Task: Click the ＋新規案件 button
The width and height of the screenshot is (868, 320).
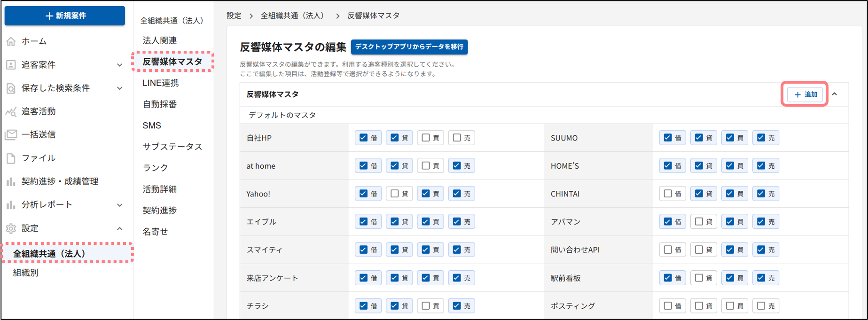Action: point(65,16)
